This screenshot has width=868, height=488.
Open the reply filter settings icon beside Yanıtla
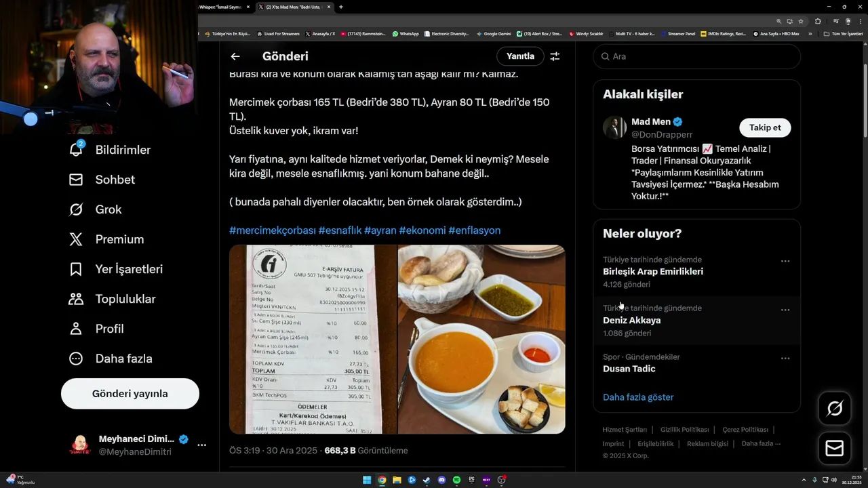pyautogui.click(x=555, y=56)
